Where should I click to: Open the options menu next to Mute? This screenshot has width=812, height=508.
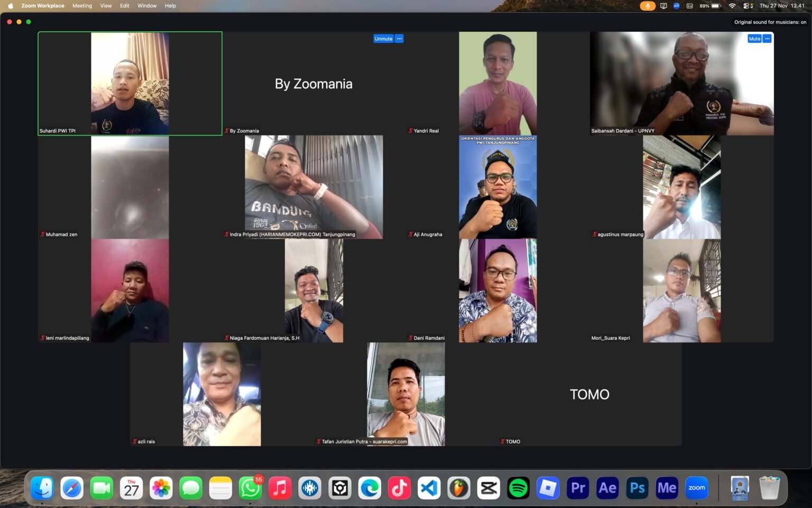(x=767, y=39)
